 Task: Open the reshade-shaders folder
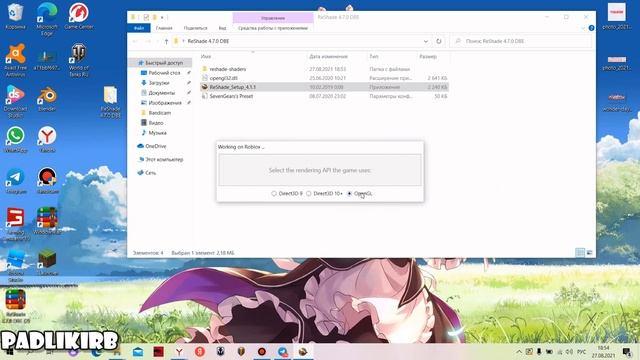pos(228,69)
